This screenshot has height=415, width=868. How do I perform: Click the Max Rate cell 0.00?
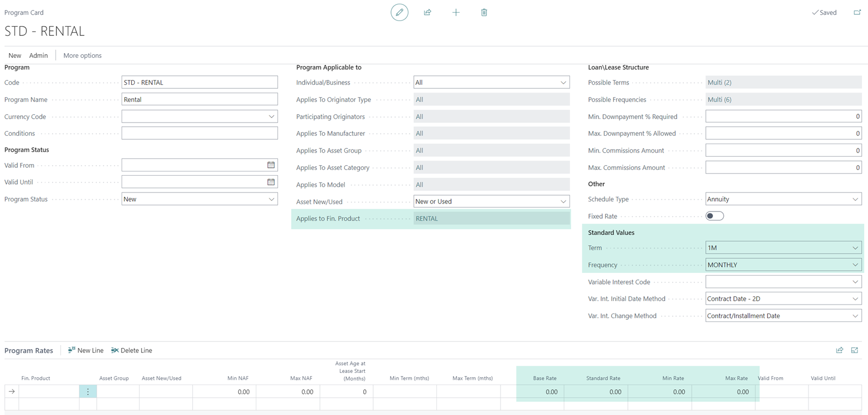[723, 392]
